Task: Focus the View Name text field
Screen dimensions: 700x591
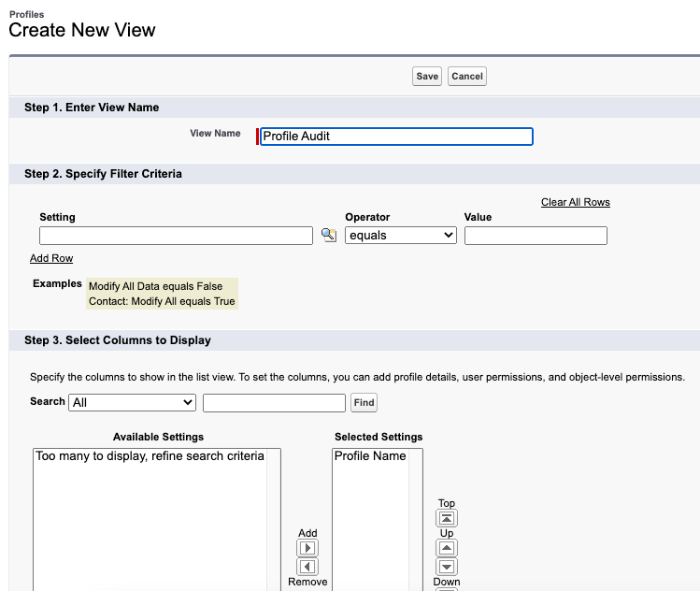Action: [x=396, y=137]
